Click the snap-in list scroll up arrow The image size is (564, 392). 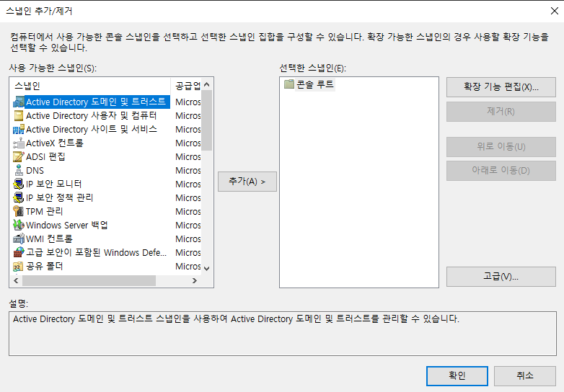point(206,84)
